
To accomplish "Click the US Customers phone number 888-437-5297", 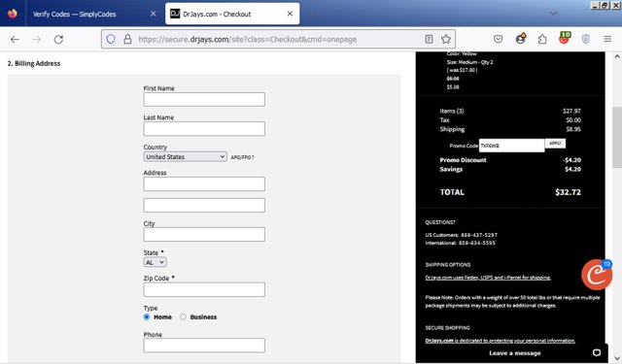I will (479, 235).
